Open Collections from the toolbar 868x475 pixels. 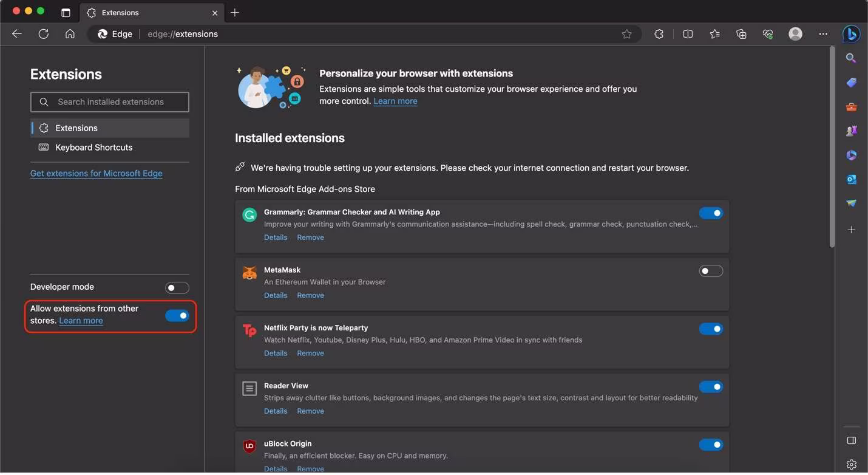tap(741, 34)
